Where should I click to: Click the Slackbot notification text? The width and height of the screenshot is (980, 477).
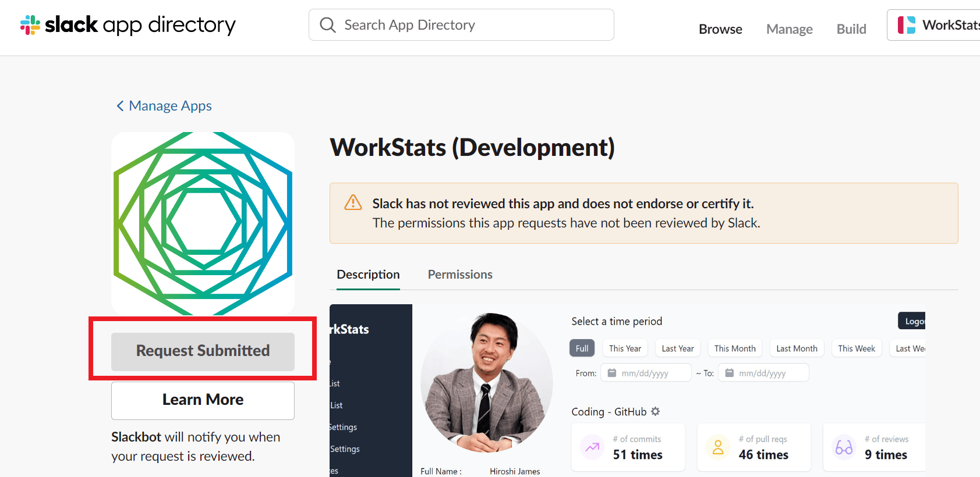point(196,446)
